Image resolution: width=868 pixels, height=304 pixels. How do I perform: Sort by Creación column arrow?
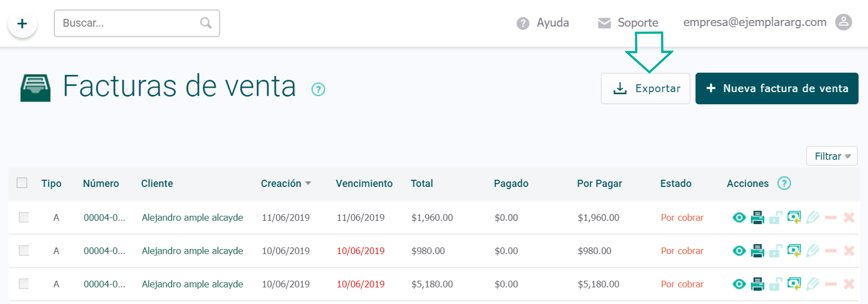coord(308,183)
